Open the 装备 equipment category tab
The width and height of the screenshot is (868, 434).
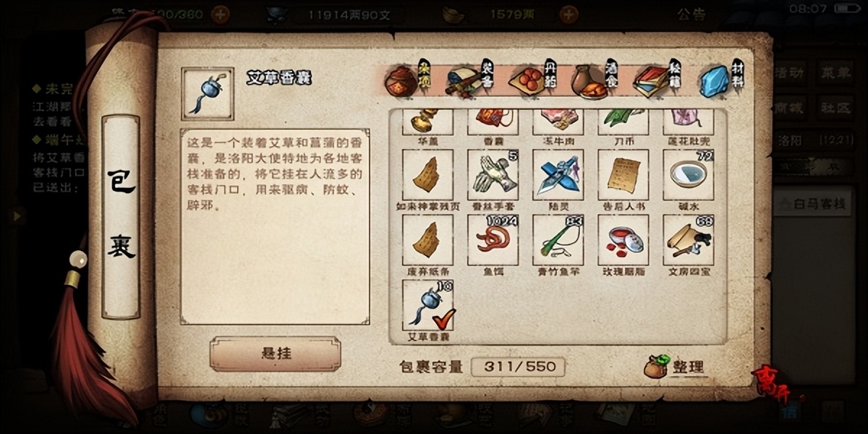468,81
